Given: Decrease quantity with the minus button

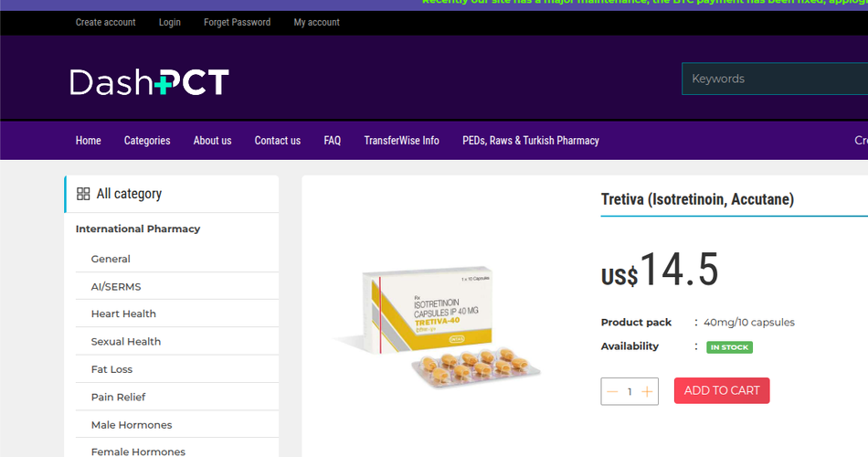Looking at the screenshot, I should point(612,391).
